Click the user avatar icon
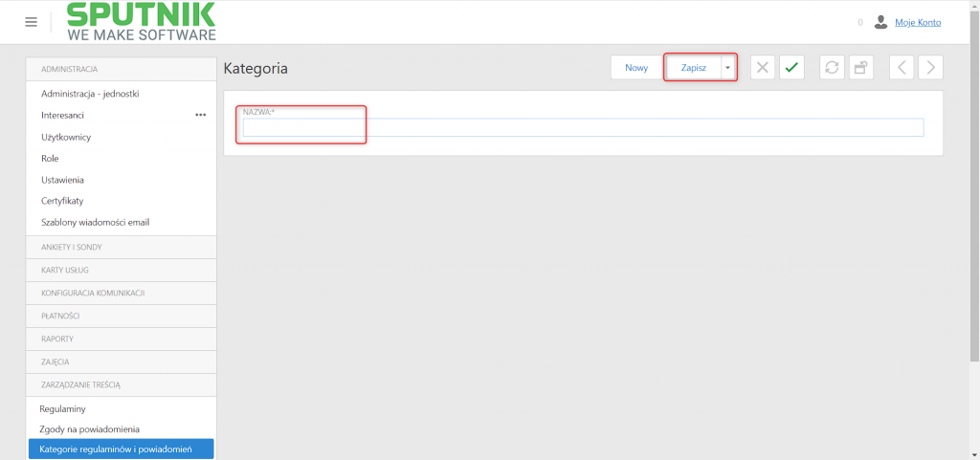The width and height of the screenshot is (980, 460). pyautogui.click(x=880, y=22)
